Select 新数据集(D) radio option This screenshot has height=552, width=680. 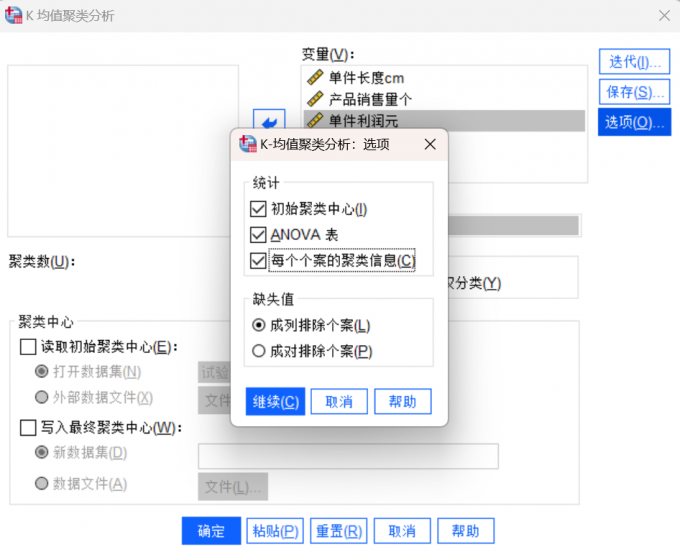tap(41, 452)
